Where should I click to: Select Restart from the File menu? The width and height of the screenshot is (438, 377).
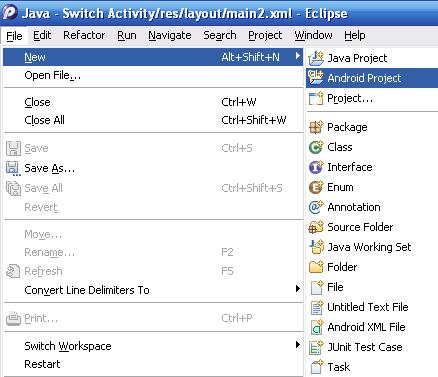pyautogui.click(x=153, y=364)
